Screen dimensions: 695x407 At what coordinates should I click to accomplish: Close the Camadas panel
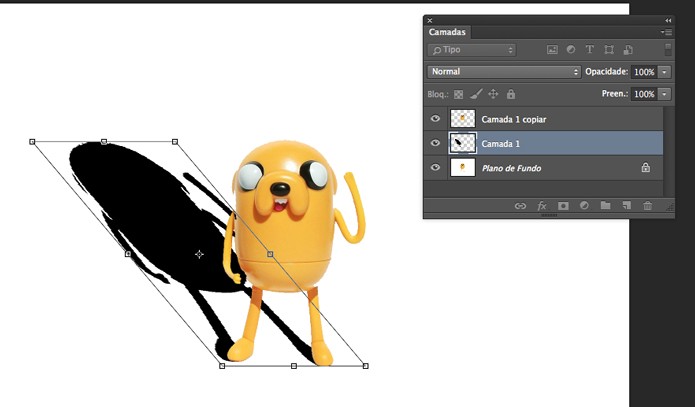[x=429, y=20]
